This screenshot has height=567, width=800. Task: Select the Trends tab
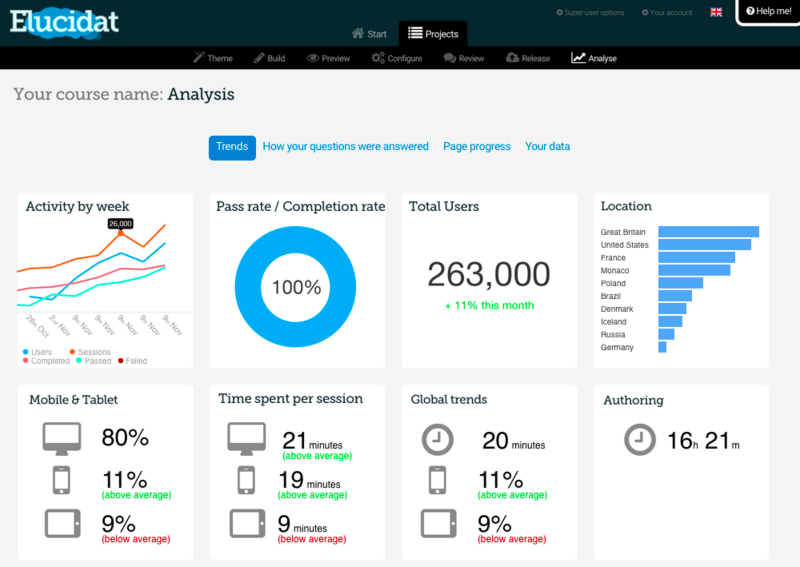232,147
